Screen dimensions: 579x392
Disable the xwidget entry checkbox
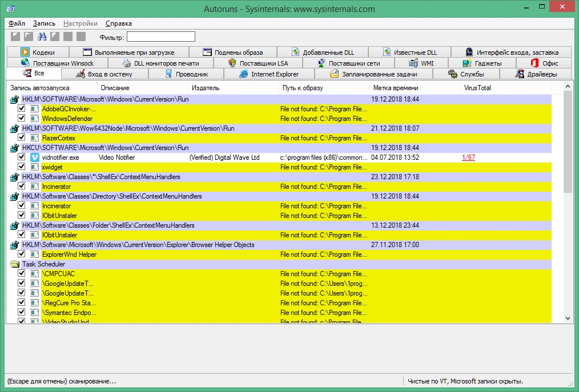click(x=22, y=167)
